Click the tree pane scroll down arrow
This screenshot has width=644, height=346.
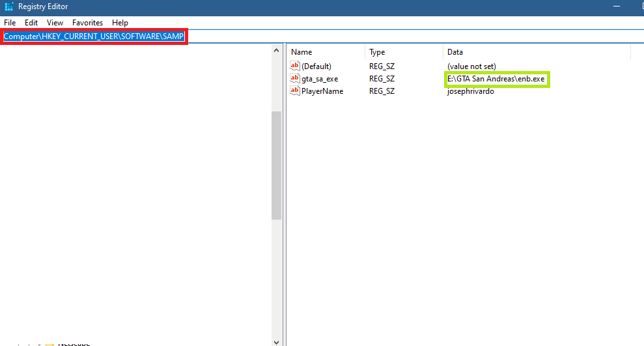click(x=276, y=342)
